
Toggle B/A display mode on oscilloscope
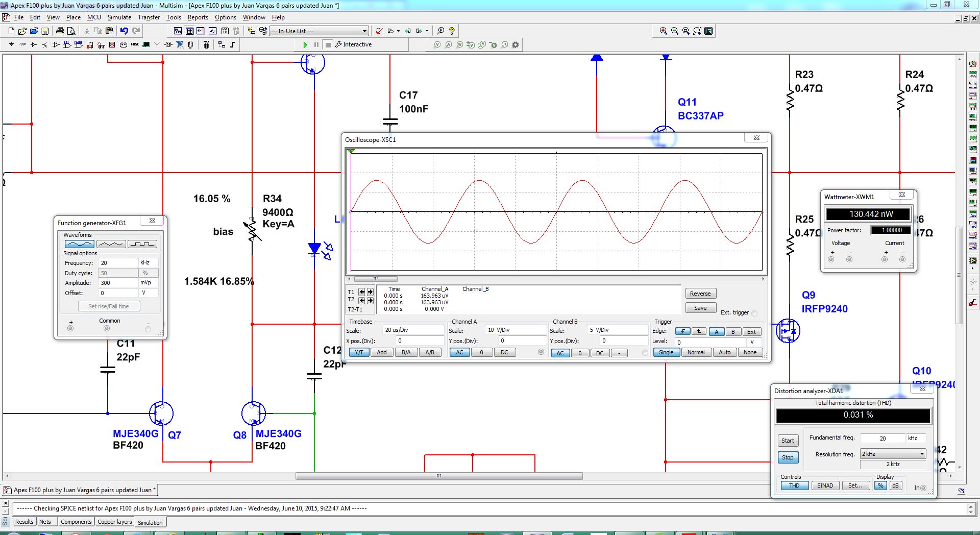coord(406,352)
